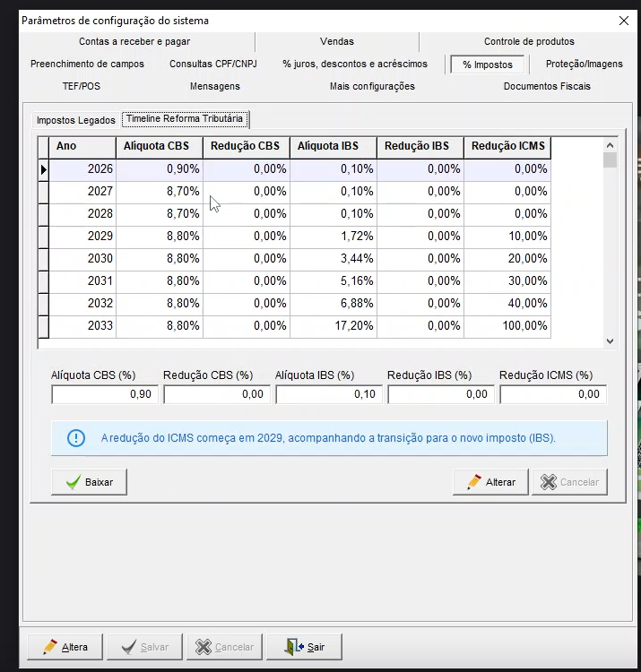641x672 pixels.
Task: Click the blue info icon in notice
Action: pyautogui.click(x=76, y=438)
